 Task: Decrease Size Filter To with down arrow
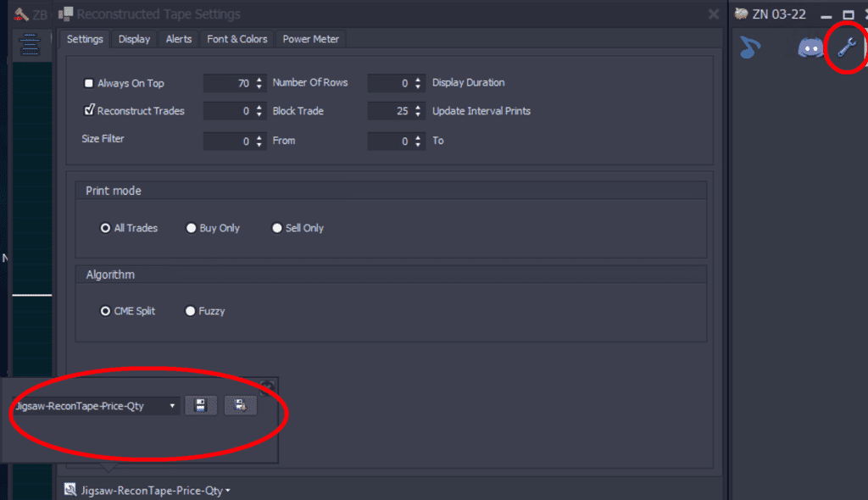pyautogui.click(x=418, y=145)
